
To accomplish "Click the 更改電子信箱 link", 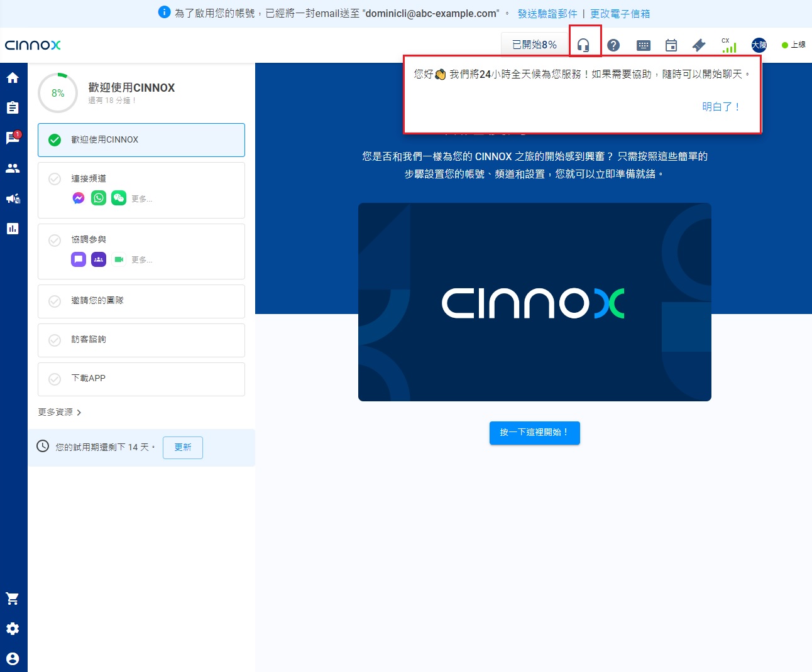I will [620, 13].
